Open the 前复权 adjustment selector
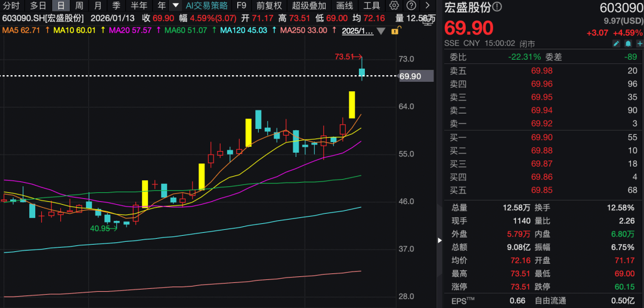644x308 pixels. click(269, 5)
